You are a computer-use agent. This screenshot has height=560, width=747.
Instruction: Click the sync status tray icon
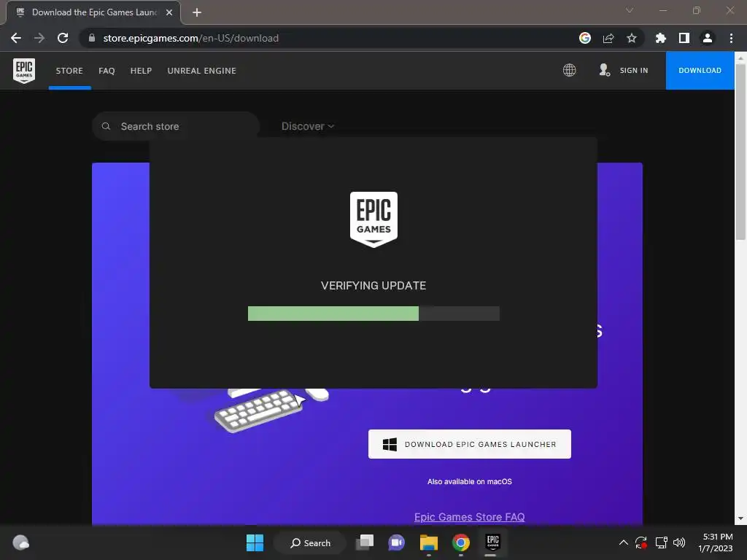click(641, 542)
